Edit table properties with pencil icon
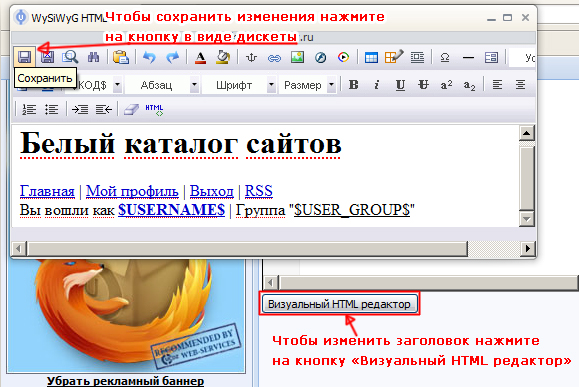The image size is (579, 387). (394, 57)
